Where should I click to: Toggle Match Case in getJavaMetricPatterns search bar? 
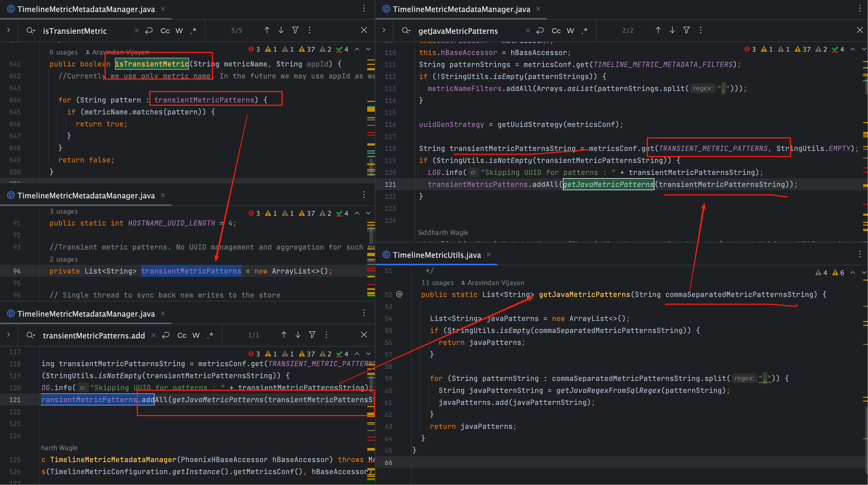556,31
